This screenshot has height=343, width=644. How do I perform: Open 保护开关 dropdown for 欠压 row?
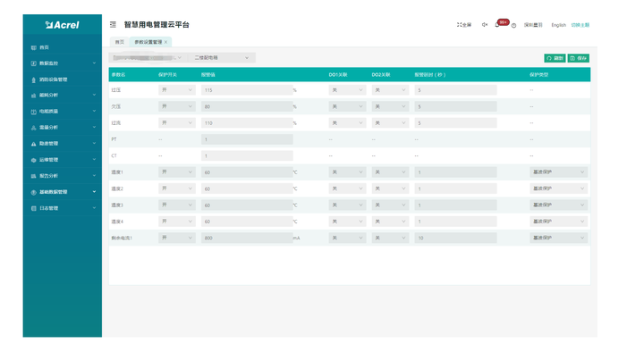176,106
